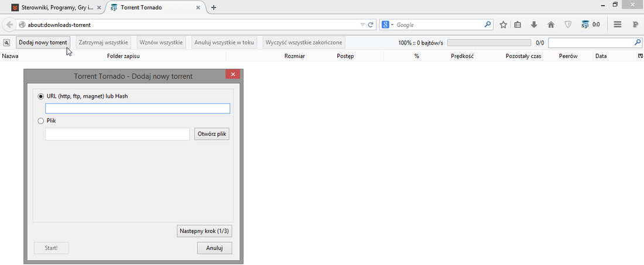Image resolution: width=644 pixels, height=265 pixels.
Task: Click the overall progress bar in toolbar
Action: click(489, 42)
